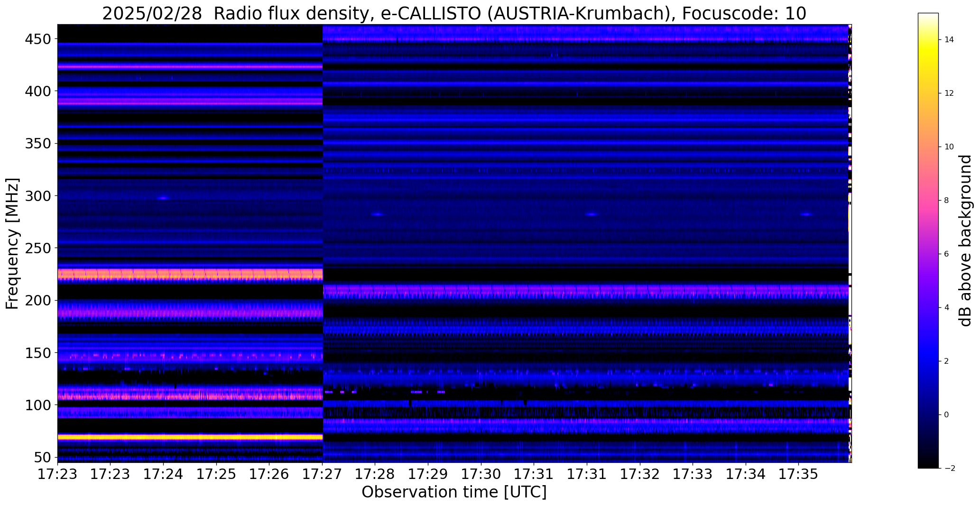Select the 'Frequency [MHz]' y-axis label
Screen dimensions: 980x506
[x=12, y=243]
